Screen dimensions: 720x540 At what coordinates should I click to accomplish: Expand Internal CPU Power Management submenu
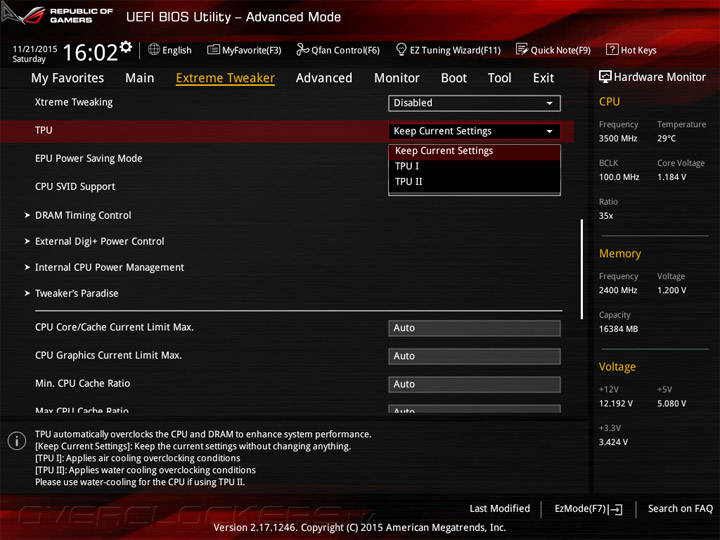(110, 268)
